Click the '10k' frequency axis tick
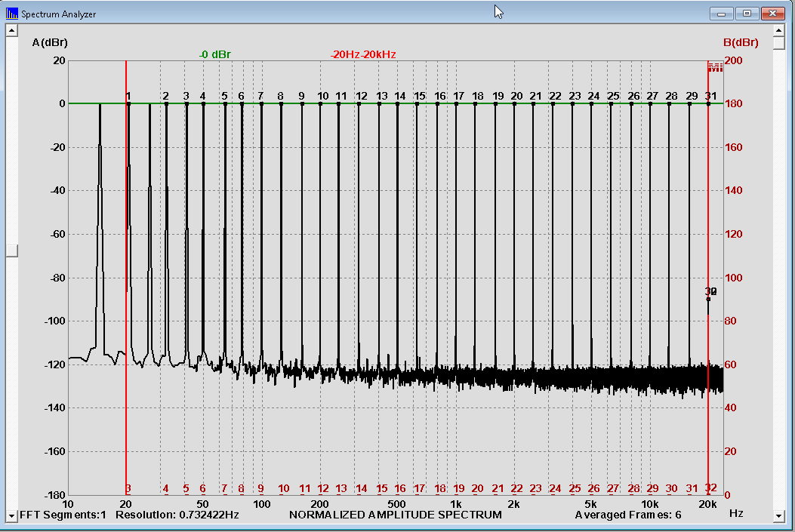795x532 pixels. click(649, 504)
